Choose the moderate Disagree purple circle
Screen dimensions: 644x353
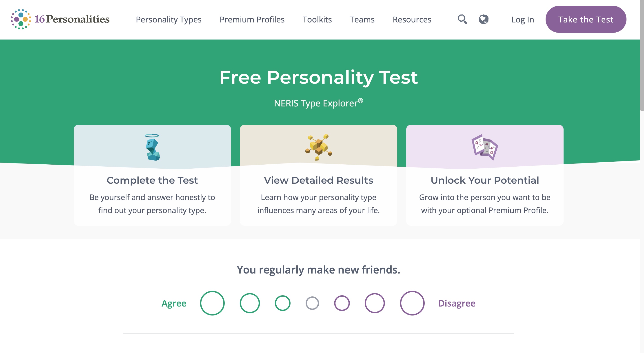pos(375,303)
